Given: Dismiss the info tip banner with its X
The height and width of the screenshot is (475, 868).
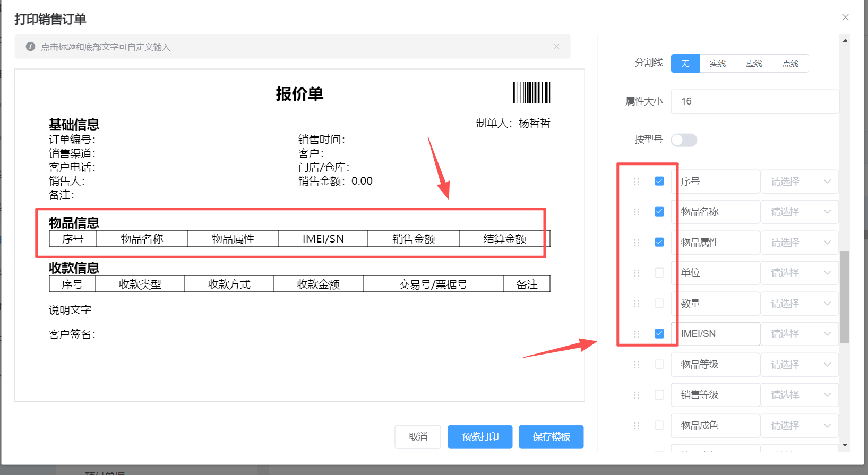Looking at the screenshot, I should (556, 47).
